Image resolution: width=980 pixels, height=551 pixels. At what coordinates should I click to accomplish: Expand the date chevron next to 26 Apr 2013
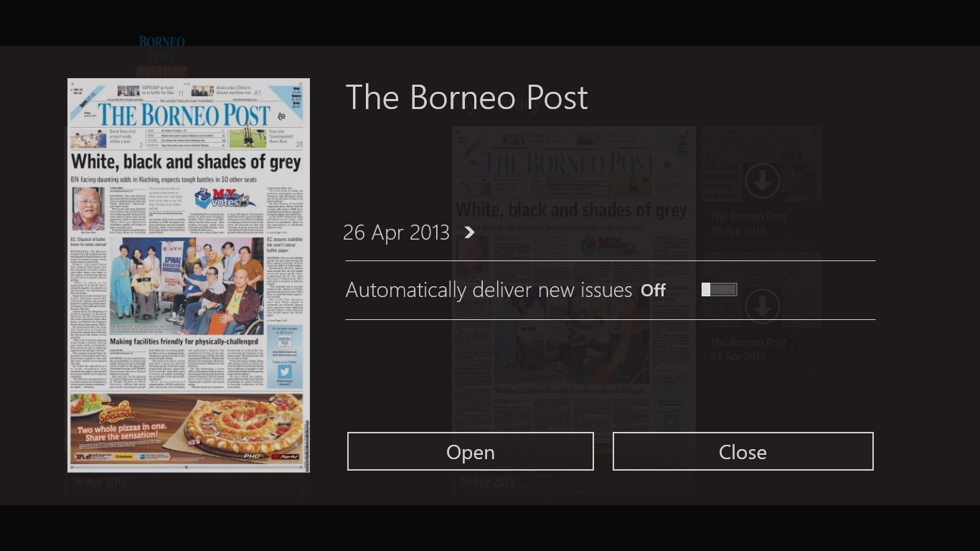coord(469,232)
